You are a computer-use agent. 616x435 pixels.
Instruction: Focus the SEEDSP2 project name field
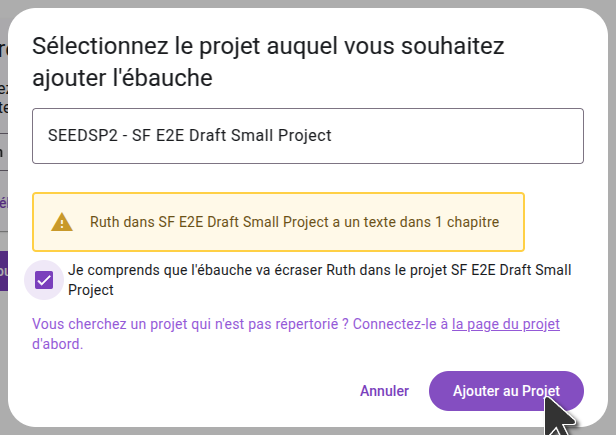[x=190, y=135]
